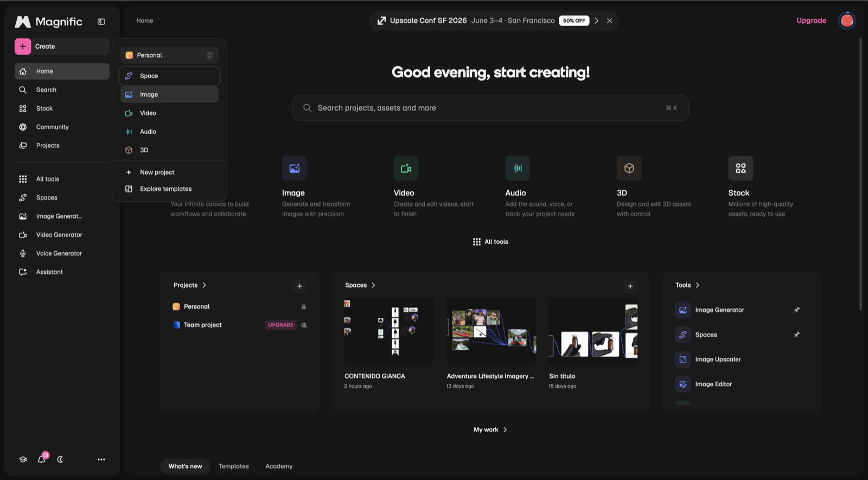868x480 pixels.
Task: Go to Home in the sidebar
Action: tap(62, 71)
